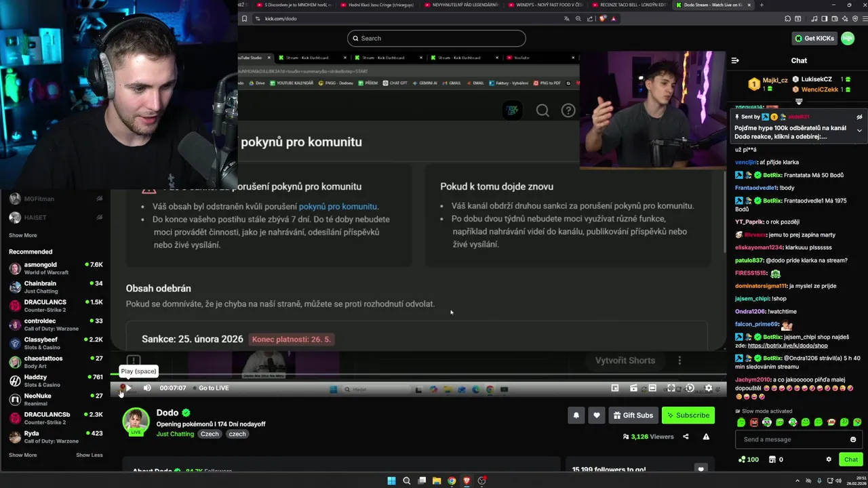The height and width of the screenshot is (488, 868).
Task: Open Chrome from the taskbar
Action: pos(452,481)
